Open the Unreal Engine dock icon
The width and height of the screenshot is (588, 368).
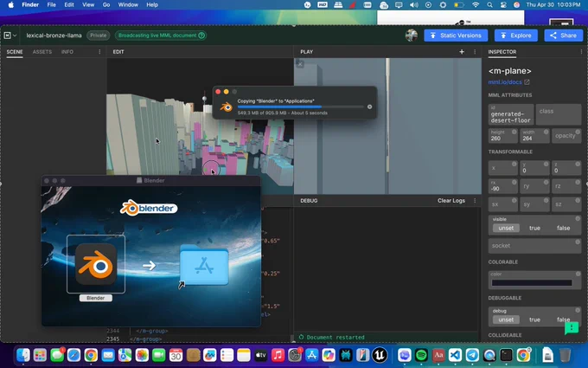380,355
